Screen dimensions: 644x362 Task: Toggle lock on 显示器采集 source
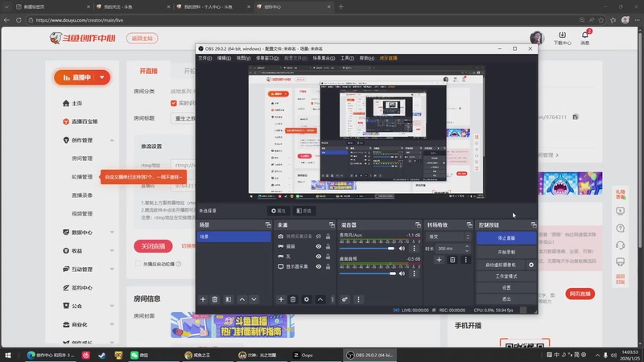(x=328, y=266)
